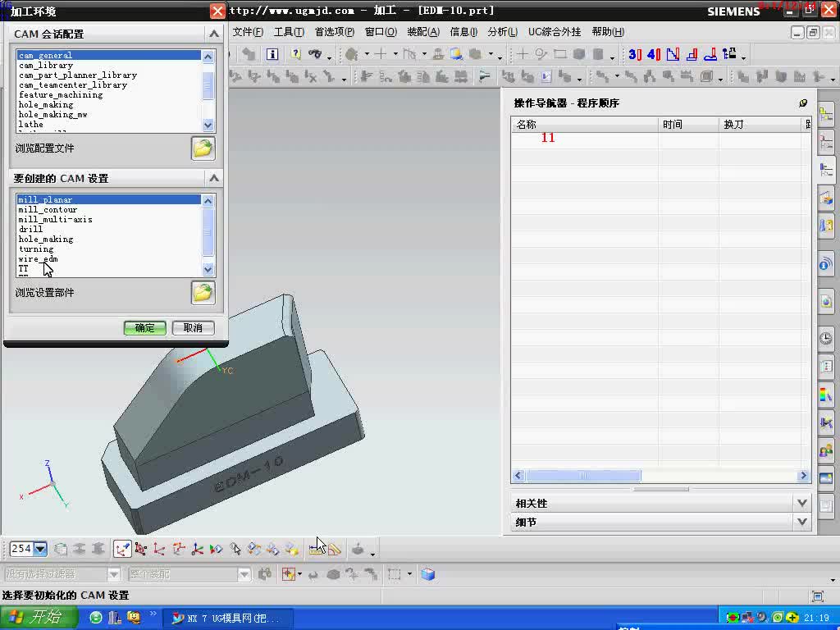Open the 文件(F) menu
The width and height of the screenshot is (840, 630).
pyautogui.click(x=248, y=32)
